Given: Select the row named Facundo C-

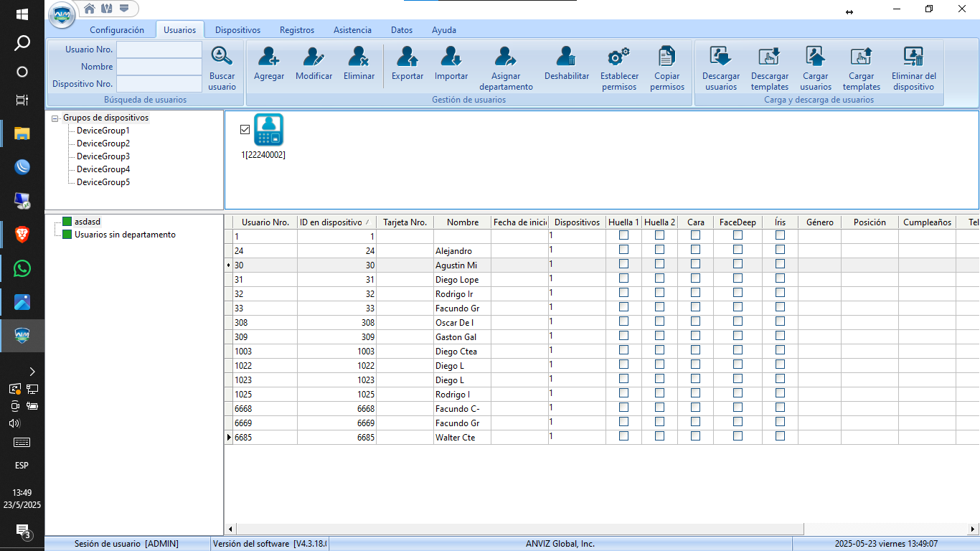Looking at the screenshot, I should click(x=603, y=409).
